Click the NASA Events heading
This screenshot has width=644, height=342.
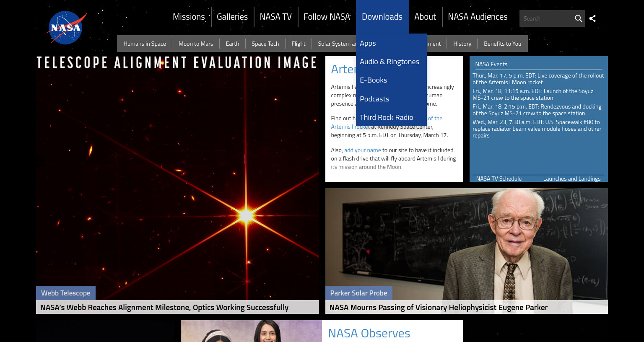coord(491,64)
